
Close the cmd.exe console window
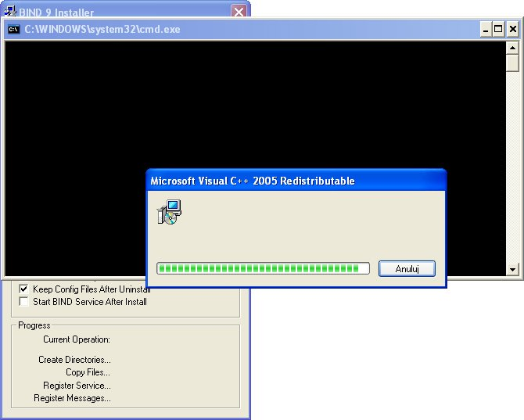click(512, 30)
